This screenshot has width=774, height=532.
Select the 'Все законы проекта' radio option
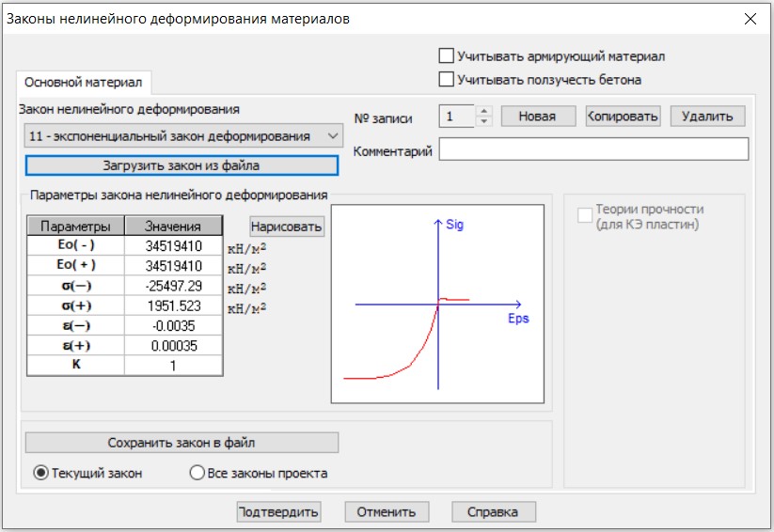click(x=197, y=474)
